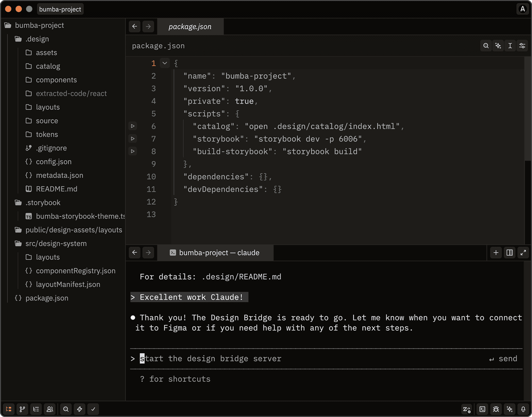The height and width of the screenshot is (417, 532).
Task: Expand the source folder
Action: 42,121
